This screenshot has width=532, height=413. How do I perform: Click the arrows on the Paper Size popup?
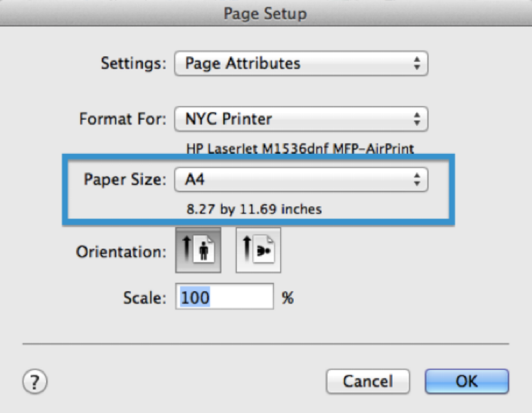(417, 179)
